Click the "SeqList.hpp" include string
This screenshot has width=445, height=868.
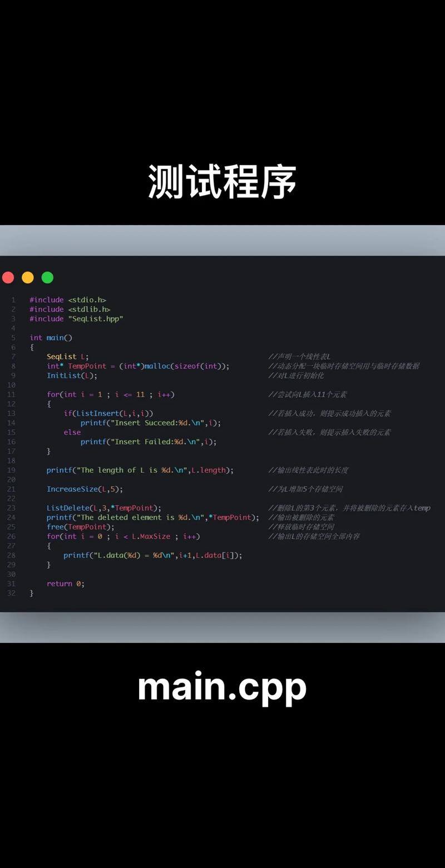click(x=96, y=319)
